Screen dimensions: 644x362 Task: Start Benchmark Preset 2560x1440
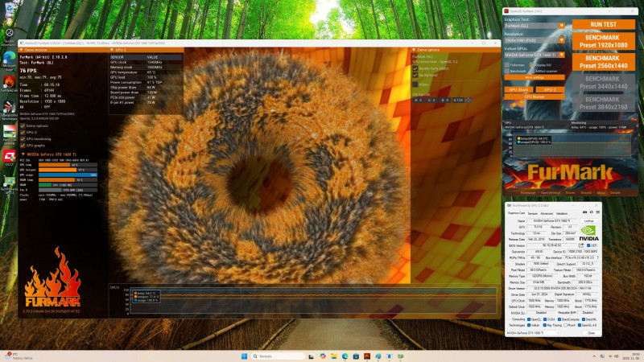[x=603, y=62]
